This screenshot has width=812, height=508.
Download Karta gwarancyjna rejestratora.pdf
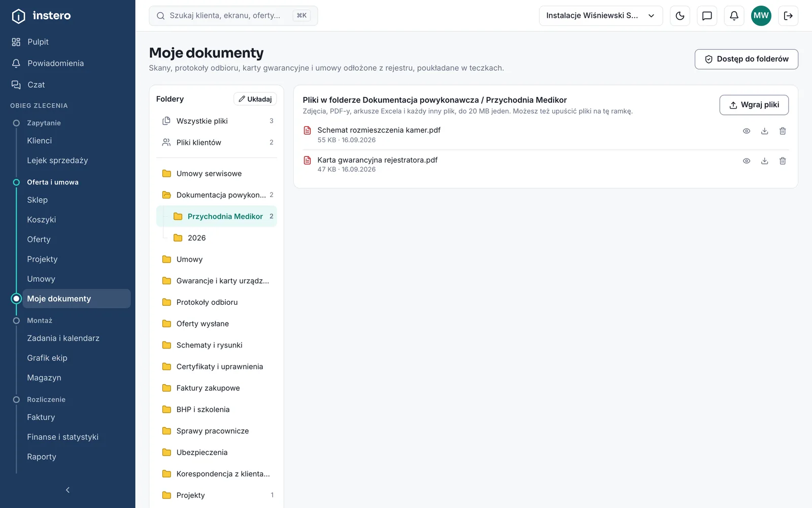(x=765, y=161)
